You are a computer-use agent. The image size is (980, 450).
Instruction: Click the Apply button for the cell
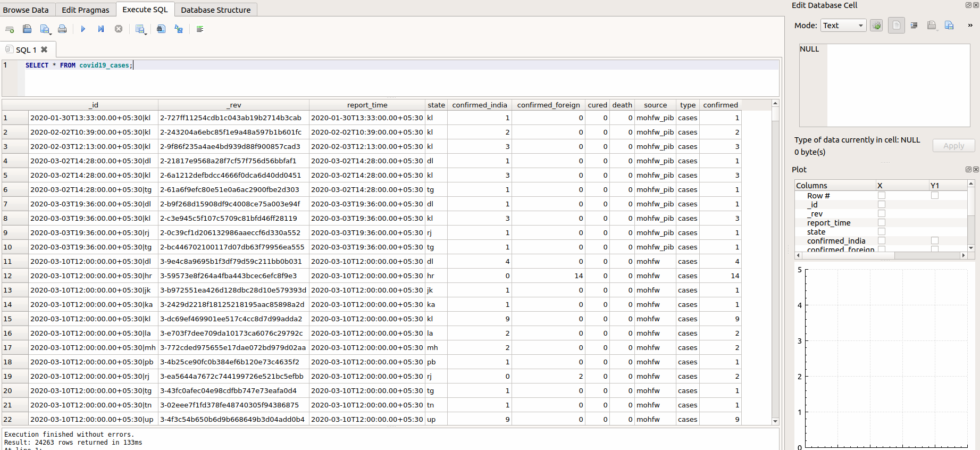click(953, 145)
